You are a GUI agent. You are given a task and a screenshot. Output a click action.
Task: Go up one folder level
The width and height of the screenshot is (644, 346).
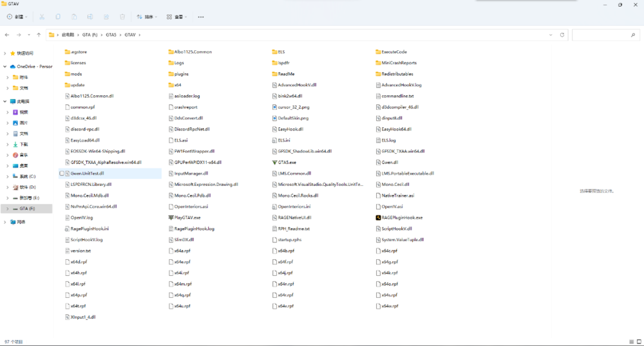pyautogui.click(x=39, y=35)
